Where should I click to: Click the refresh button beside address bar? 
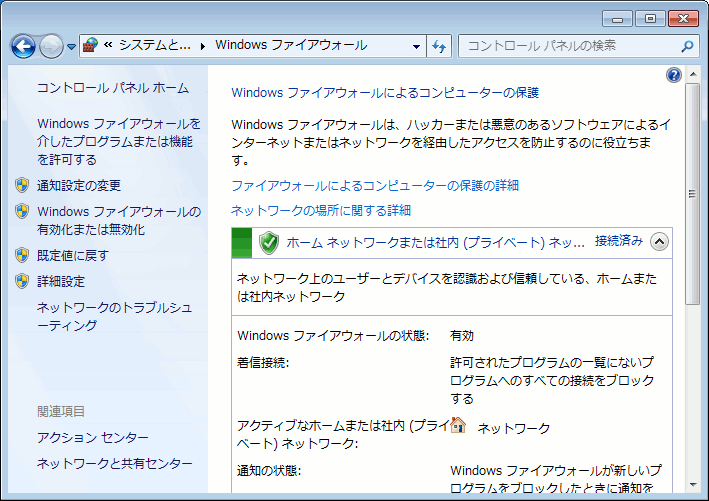pyautogui.click(x=439, y=46)
